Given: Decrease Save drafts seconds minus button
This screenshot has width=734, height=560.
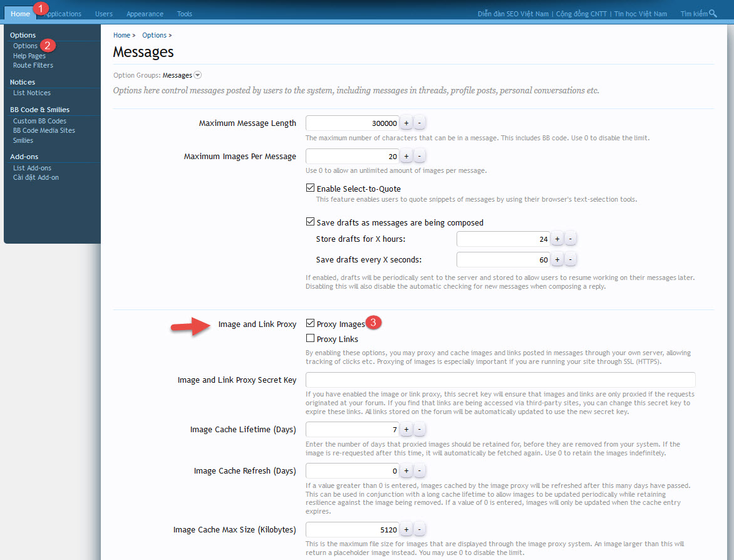Looking at the screenshot, I should click(x=571, y=259).
